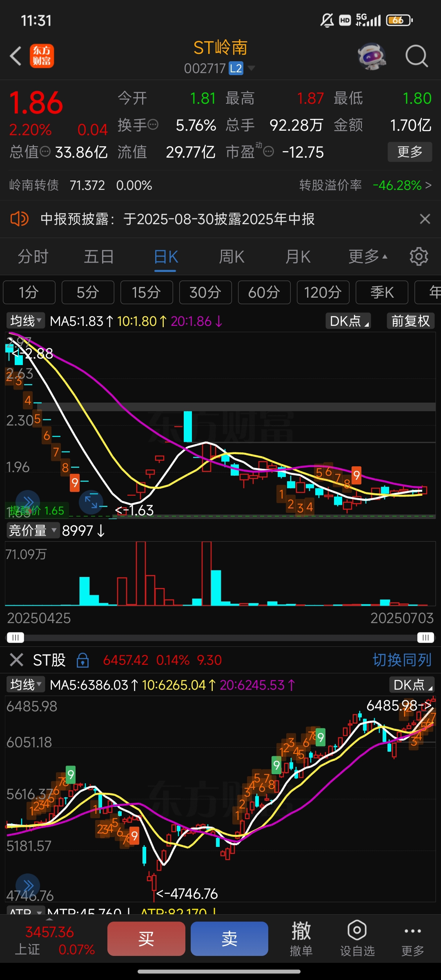
Task: Open the stock search magnifier
Action: point(416,56)
